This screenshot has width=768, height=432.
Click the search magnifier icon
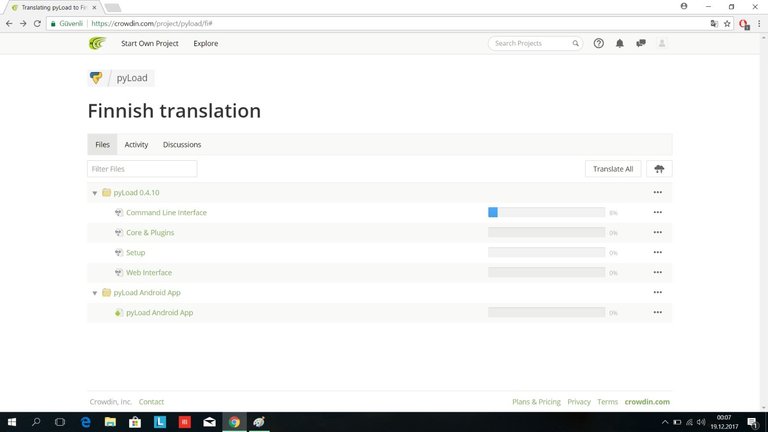[x=576, y=43]
